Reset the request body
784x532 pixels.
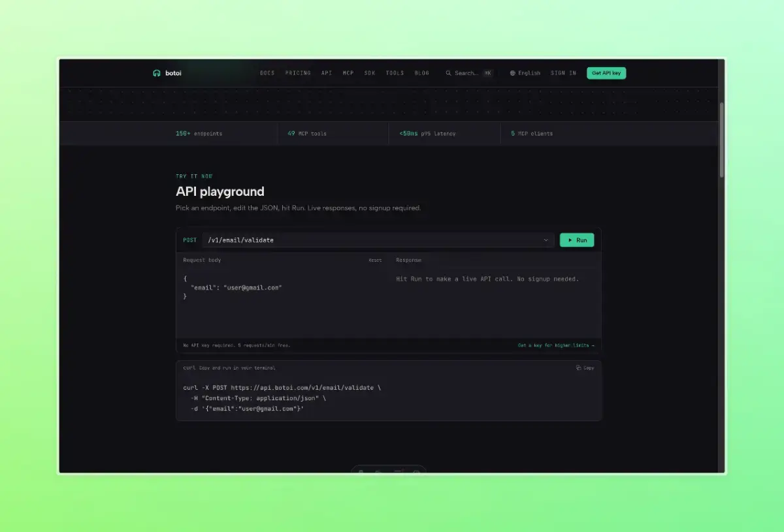(375, 260)
